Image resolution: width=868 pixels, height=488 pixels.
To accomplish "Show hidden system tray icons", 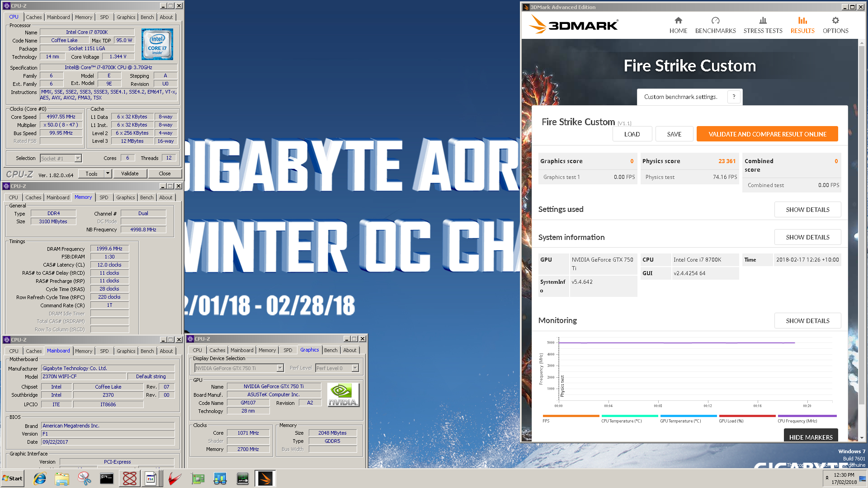I will 827,478.
